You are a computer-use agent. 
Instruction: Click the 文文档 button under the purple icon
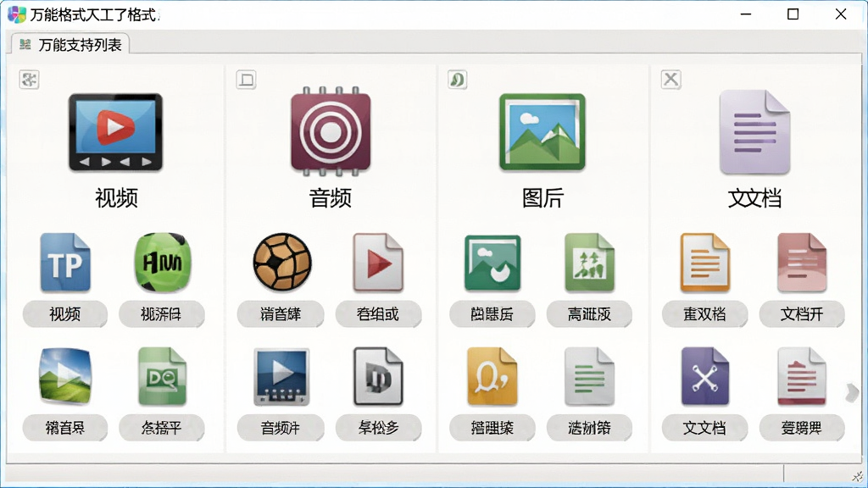[704, 428]
